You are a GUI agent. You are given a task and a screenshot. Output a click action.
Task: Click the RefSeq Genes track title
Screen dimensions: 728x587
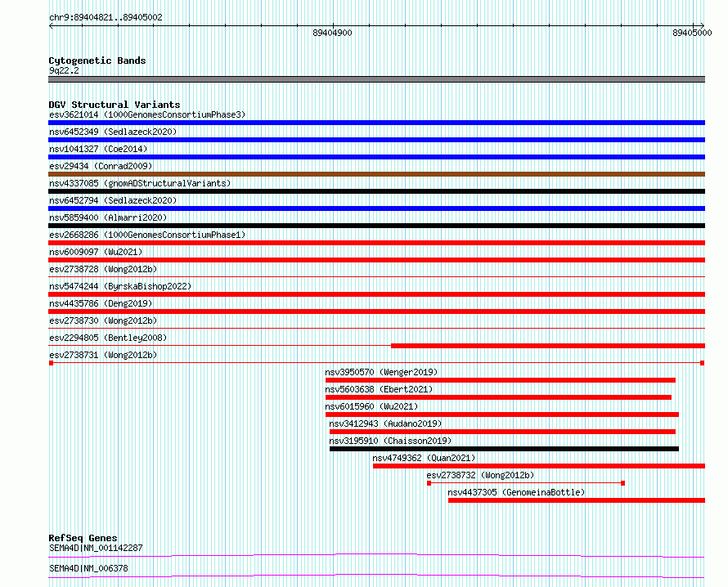83,538
